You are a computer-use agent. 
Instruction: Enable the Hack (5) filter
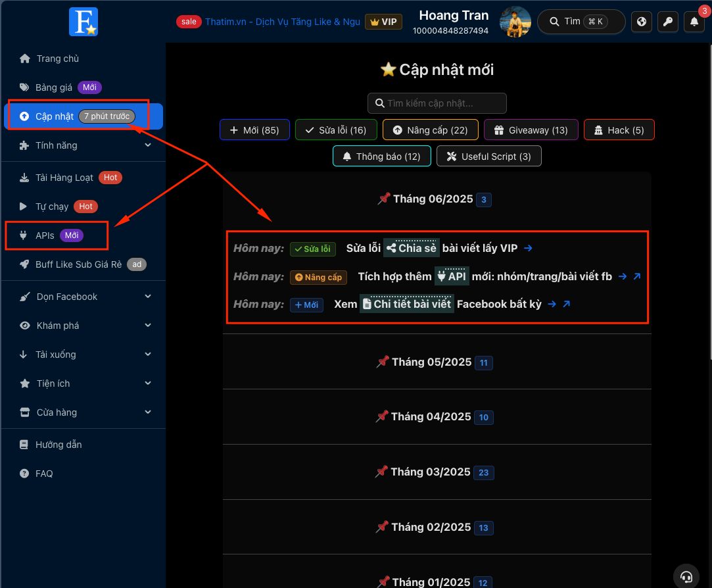[619, 130]
